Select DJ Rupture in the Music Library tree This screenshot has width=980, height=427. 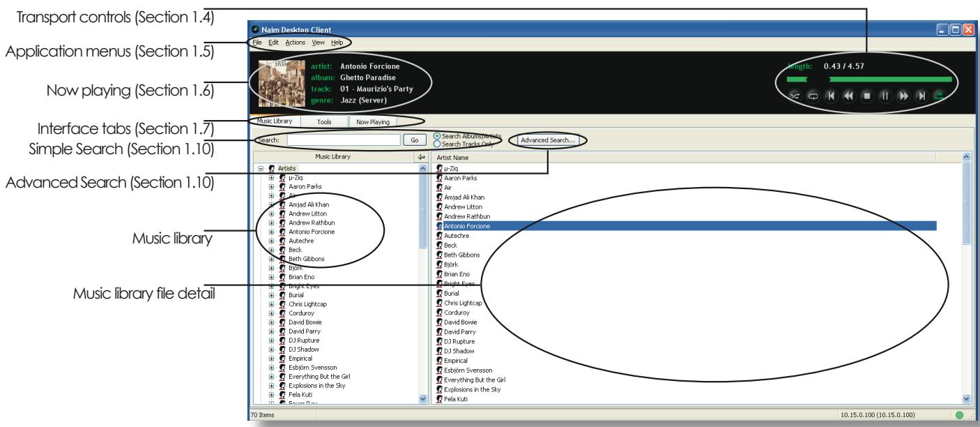point(305,340)
